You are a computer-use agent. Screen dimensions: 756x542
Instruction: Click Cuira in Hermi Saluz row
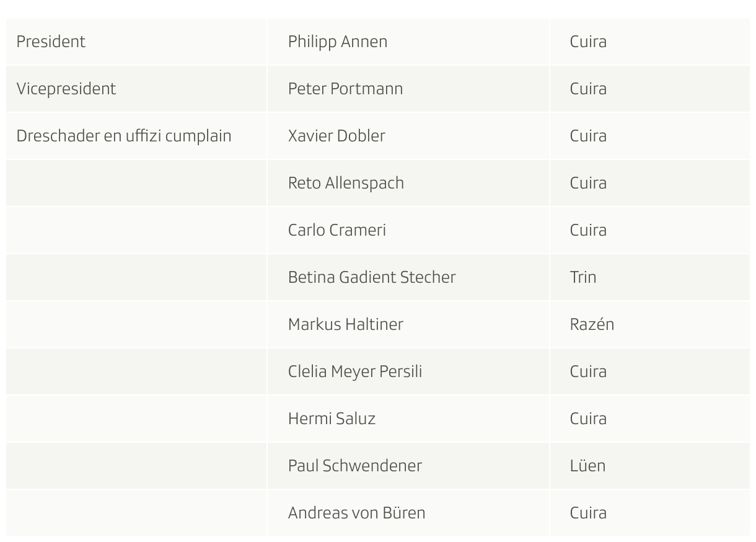point(588,419)
